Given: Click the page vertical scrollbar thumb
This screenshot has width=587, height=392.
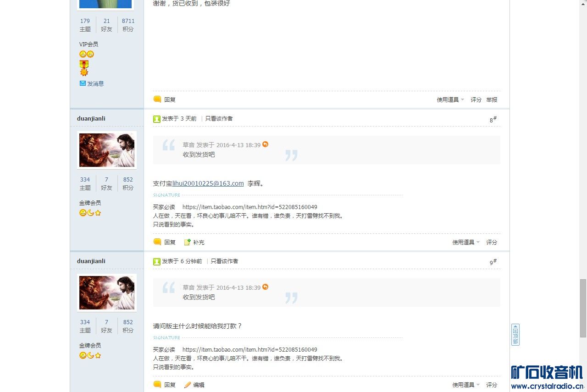Looking at the screenshot, I should [583, 308].
